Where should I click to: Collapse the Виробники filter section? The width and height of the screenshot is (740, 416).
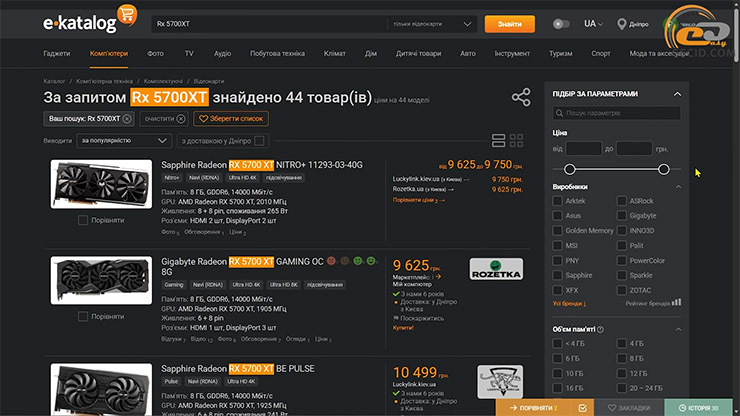[677, 187]
